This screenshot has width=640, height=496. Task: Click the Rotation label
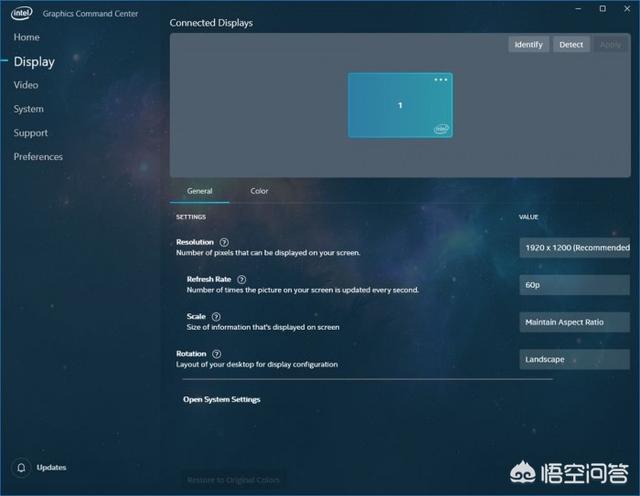191,354
